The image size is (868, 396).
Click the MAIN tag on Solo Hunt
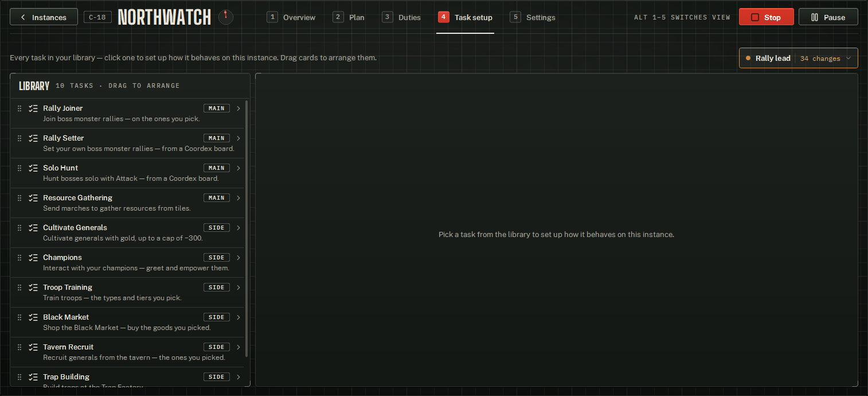[217, 168]
